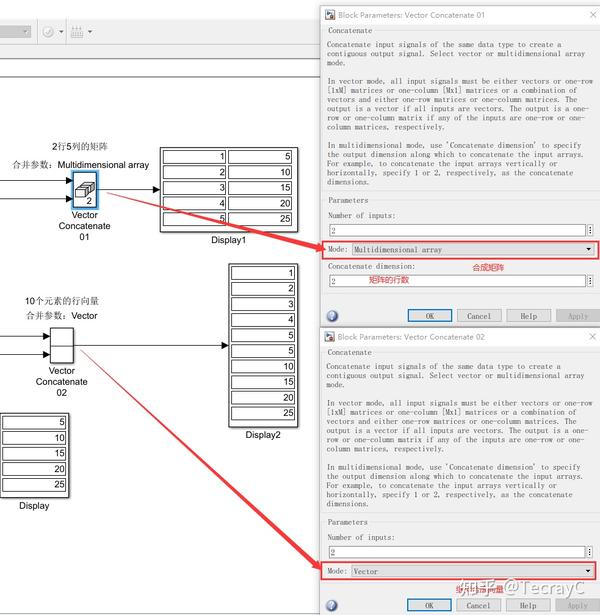
Task: Click annotation '合并参数: Vector'
Action: (62, 316)
